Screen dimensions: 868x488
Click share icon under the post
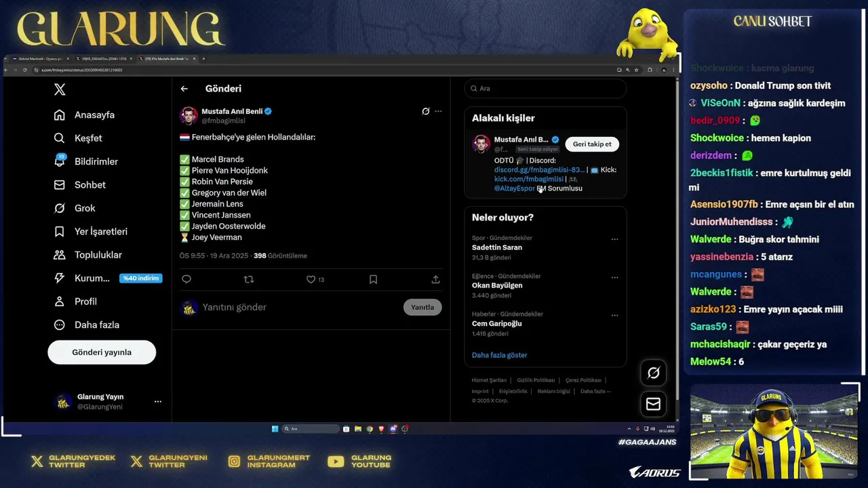(x=435, y=279)
